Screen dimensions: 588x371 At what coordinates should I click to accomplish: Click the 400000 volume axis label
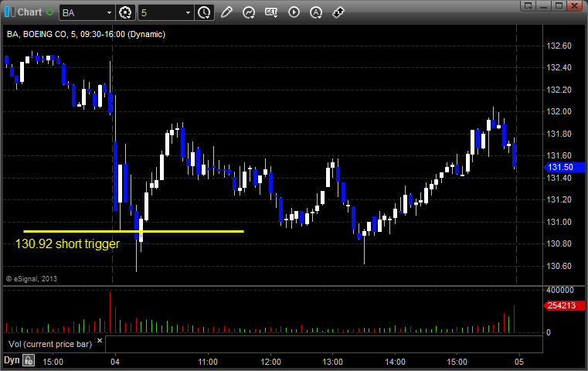[x=560, y=290]
